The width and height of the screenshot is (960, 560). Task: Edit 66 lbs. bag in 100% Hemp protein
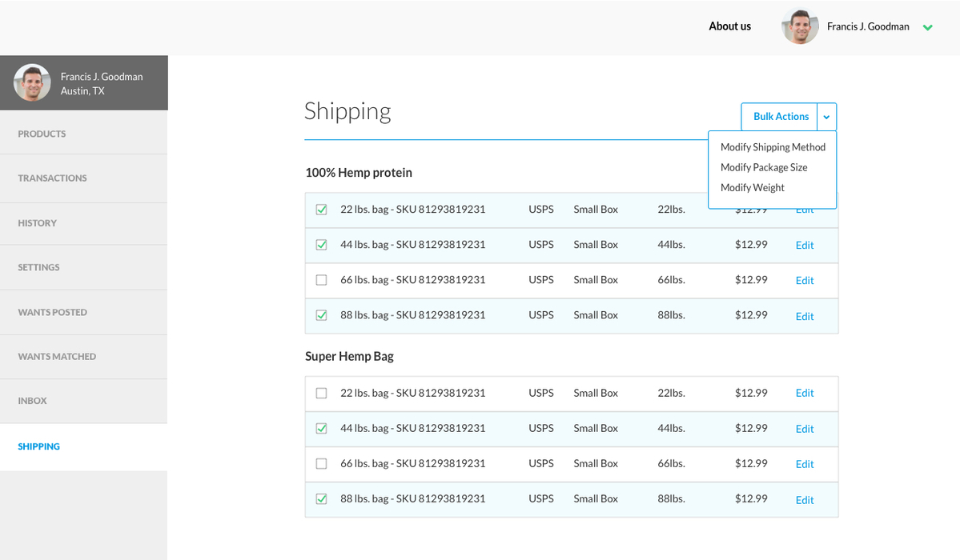(x=805, y=280)
